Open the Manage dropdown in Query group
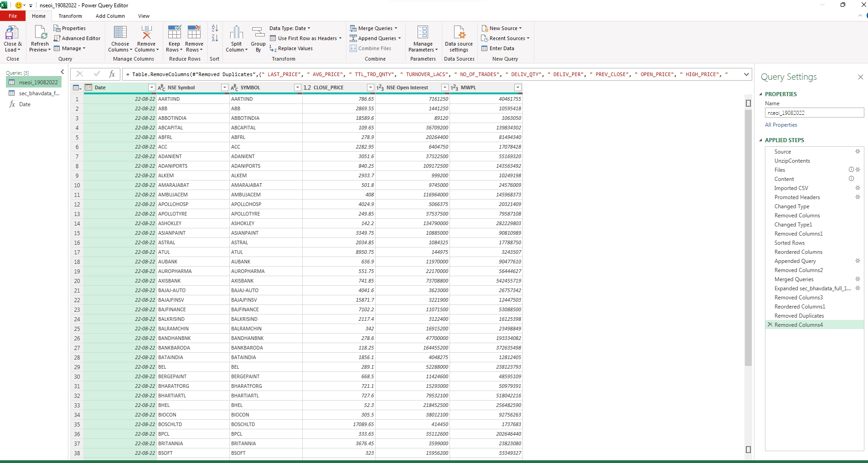868x463 pixels. (x=69, y=48)
